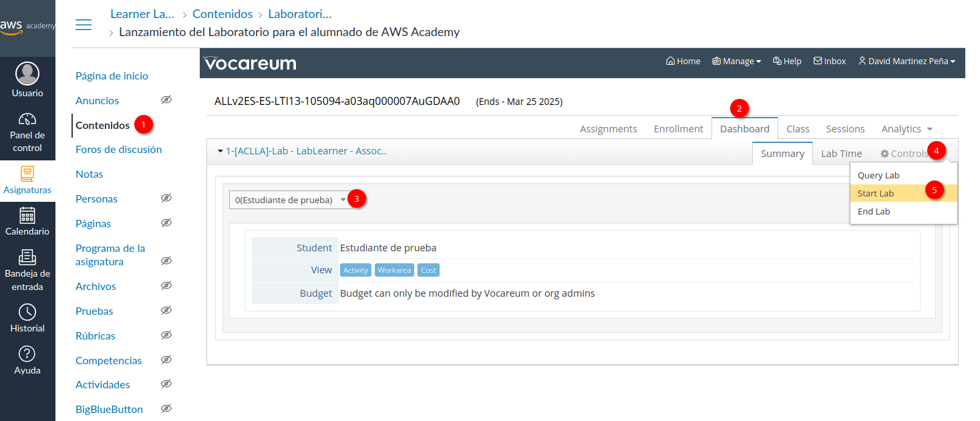Image resolution: width=980 pixels, height=421 pixels.
Task: Click the hidden eye icon beside Personas
Action: pyautogui.click(x=166, y=198)
